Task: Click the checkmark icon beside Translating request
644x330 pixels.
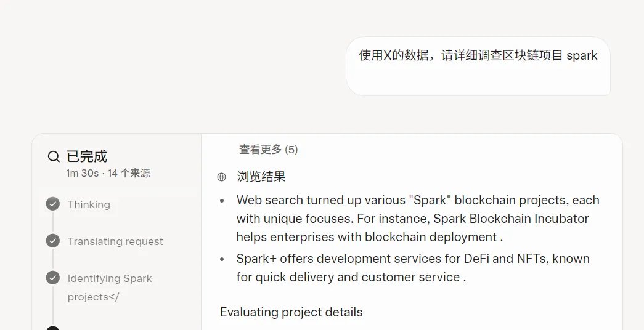Action: coord(52,241)
